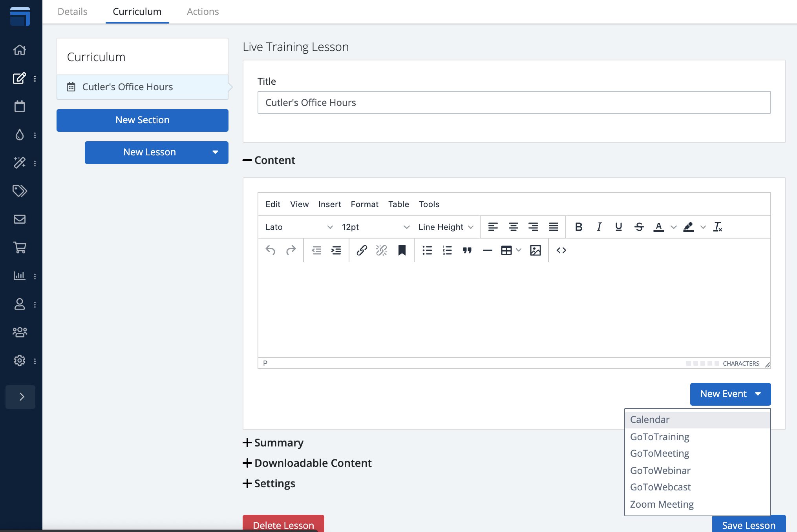
Task: Open the text color picker arrow
Action: 673,227
